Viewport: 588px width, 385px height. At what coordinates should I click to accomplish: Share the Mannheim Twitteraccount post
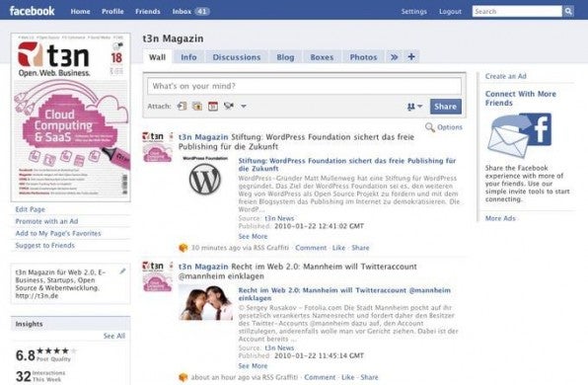[369, 377]
